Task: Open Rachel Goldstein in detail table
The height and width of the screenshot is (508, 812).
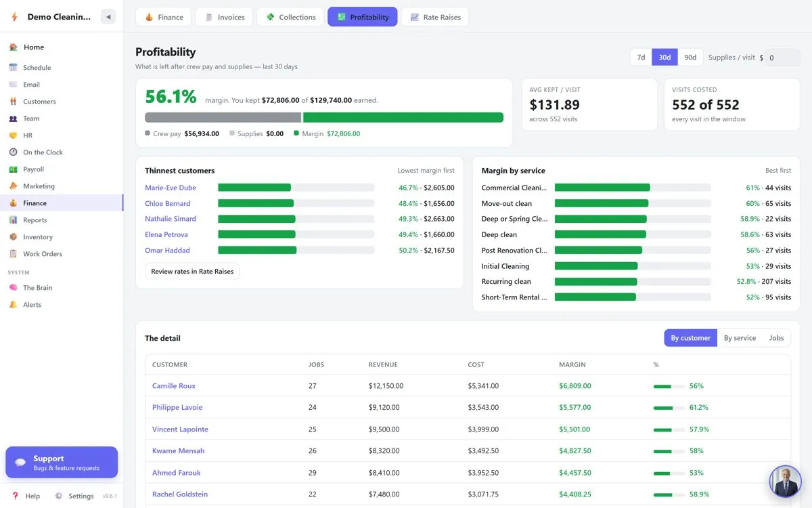Action: (x=180, y=494)
